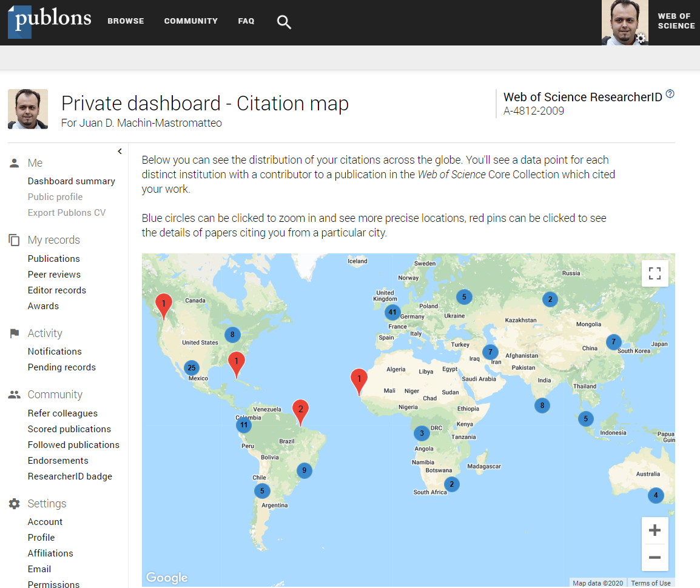Open the ResearcherID help question mark icon
This screenshot has height=588, width=700.
pos(670,94)
